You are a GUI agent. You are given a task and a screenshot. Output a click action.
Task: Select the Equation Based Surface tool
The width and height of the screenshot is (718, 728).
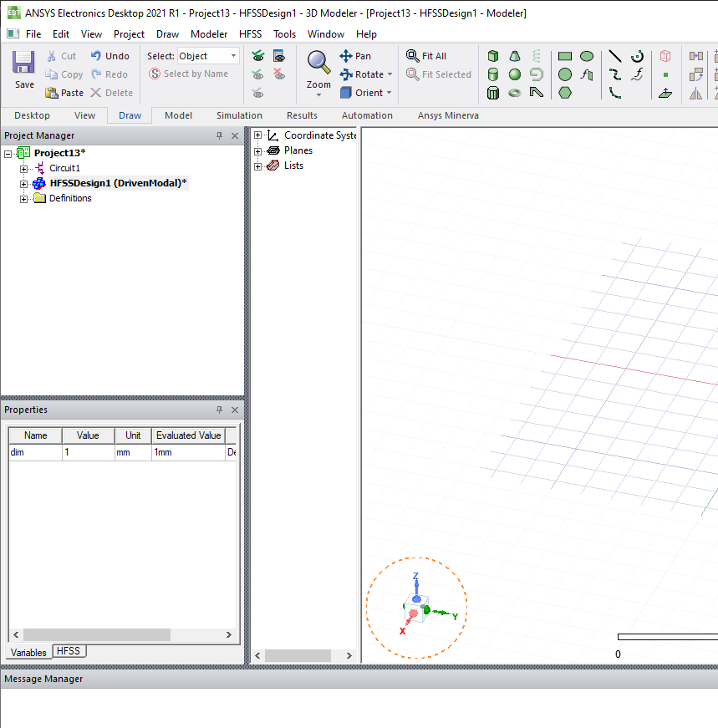pos(587,74)
